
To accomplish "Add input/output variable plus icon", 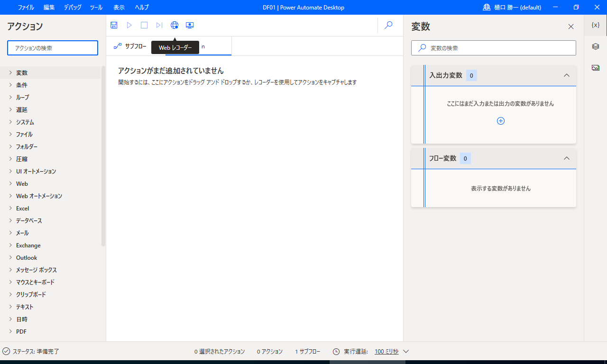I will (x=501, y=121).
